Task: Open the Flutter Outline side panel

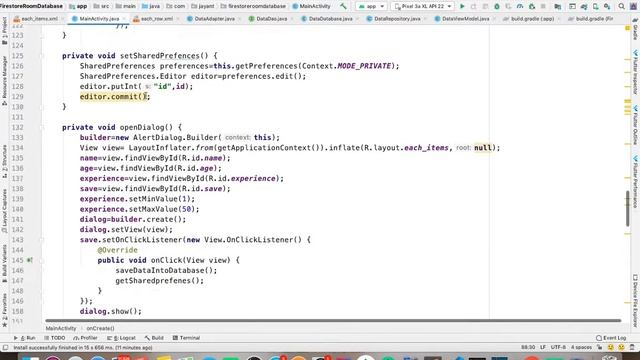Action: pyautogui.click(x=636, y=125)
